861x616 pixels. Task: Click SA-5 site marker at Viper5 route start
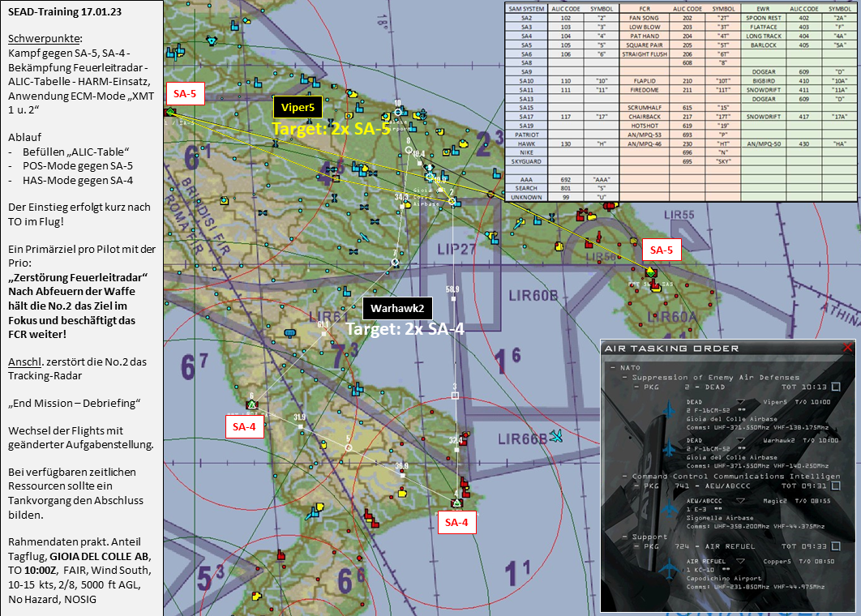point(170,112)
